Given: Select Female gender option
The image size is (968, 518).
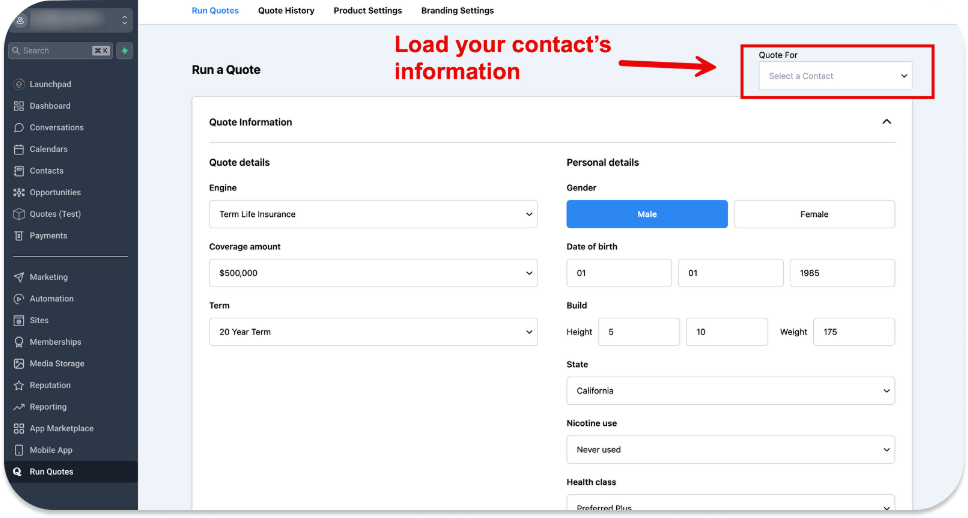Looking at the screenshot, I should coord(814,214).
